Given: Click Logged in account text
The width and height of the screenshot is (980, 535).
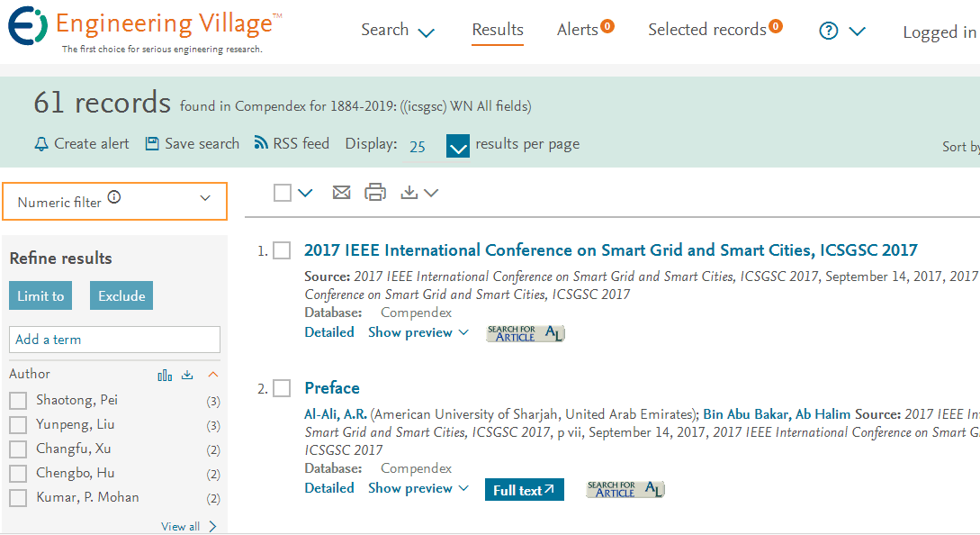Looking at the screenshot, I should (x=940, y=32).
